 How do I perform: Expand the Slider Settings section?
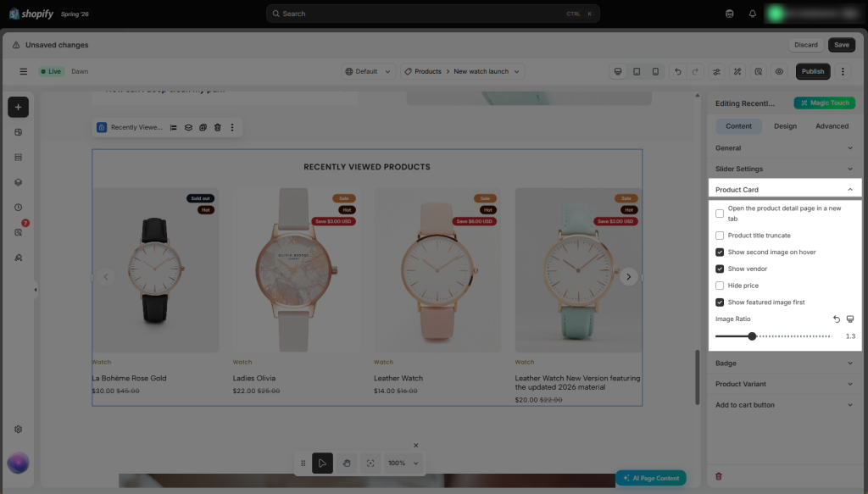(x=784, y=169)
